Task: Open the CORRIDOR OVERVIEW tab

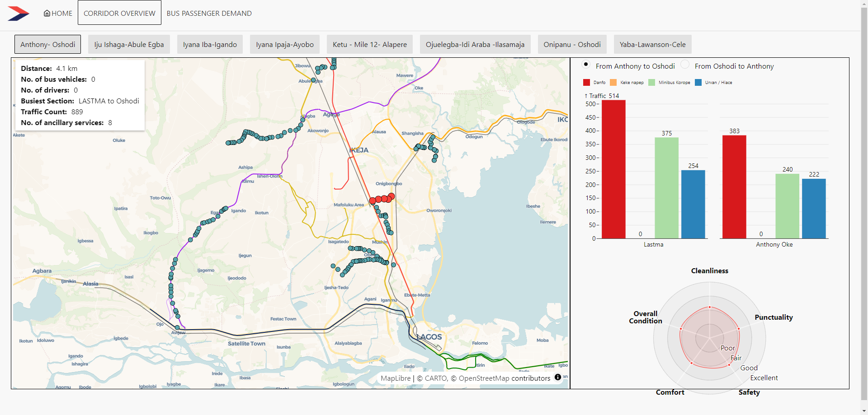Action: coord(119,13)
